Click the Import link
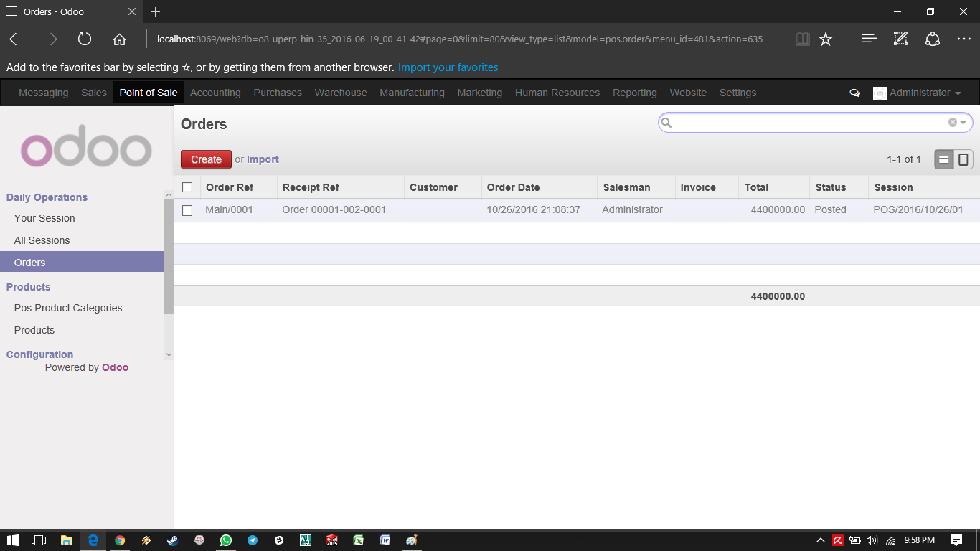This screenshot has width=980, height=551. tap(263, 159)
